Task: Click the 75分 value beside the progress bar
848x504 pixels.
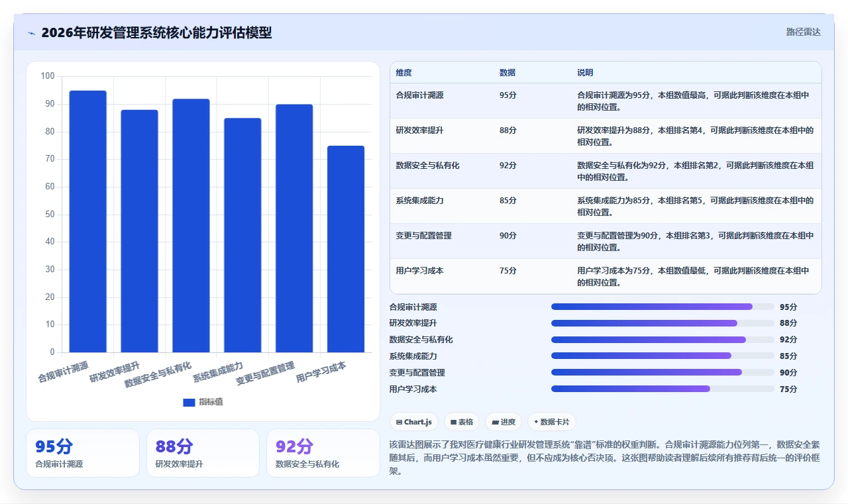Action: tap(788, 389)
